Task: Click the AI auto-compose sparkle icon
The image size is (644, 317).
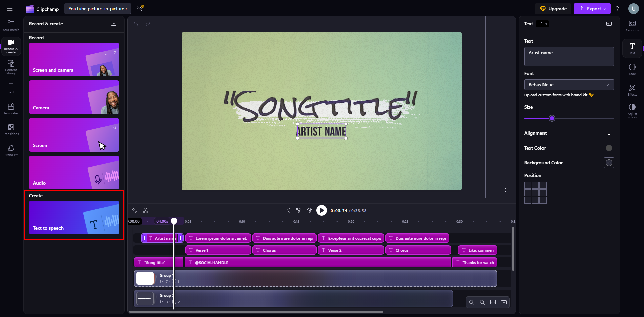Action: point(134,210)
